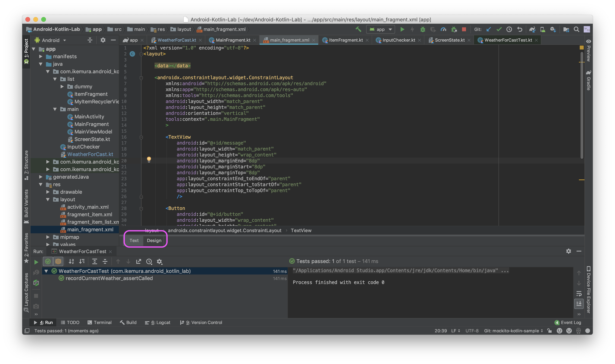Close the ScreenState.kt editor tab
Viewport: 615px width, 364px height.
point(469,40)
